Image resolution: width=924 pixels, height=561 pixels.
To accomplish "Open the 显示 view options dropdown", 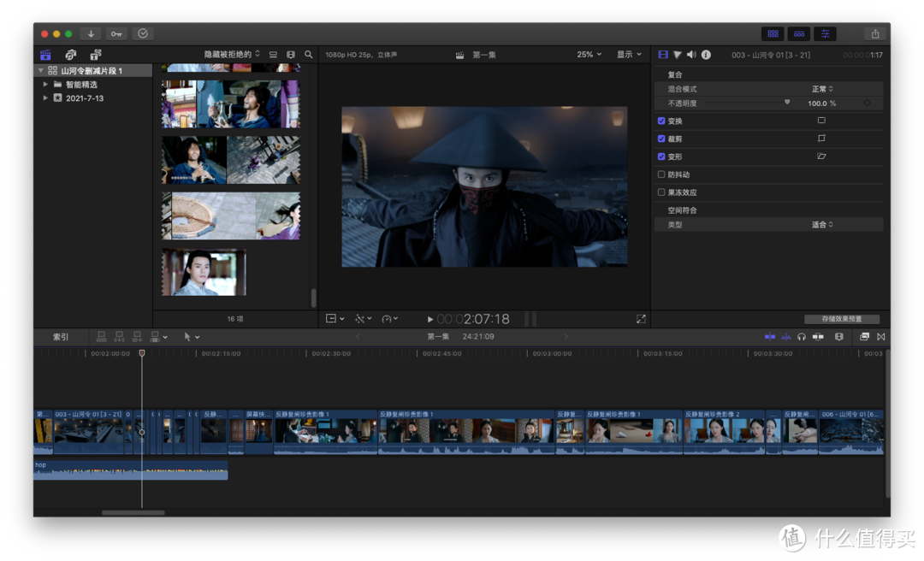I will click(629, 54).
